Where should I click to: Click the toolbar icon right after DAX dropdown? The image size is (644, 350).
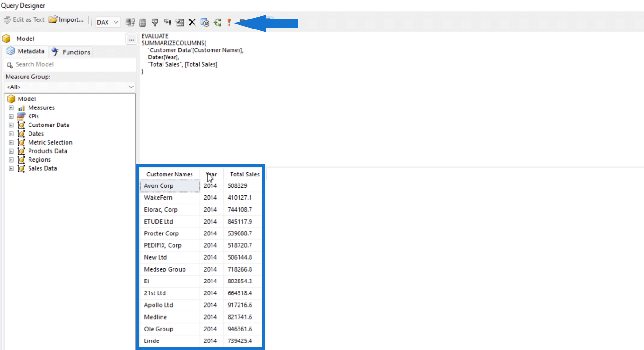pos(130,22)
